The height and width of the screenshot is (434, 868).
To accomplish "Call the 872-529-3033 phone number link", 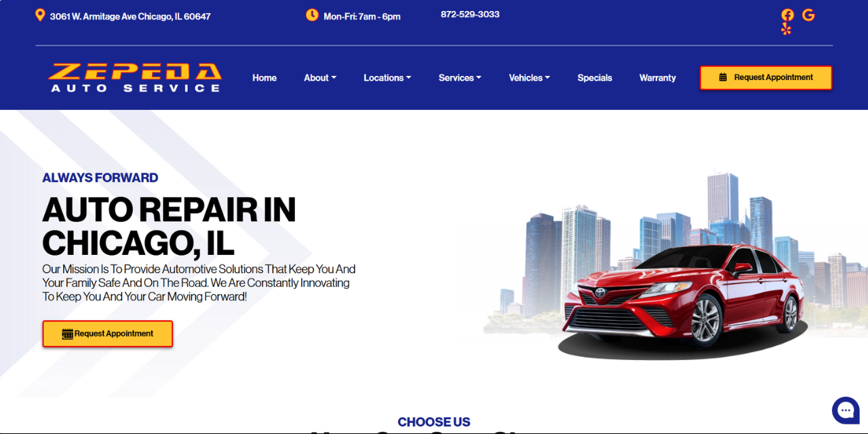I will point(470,14).
